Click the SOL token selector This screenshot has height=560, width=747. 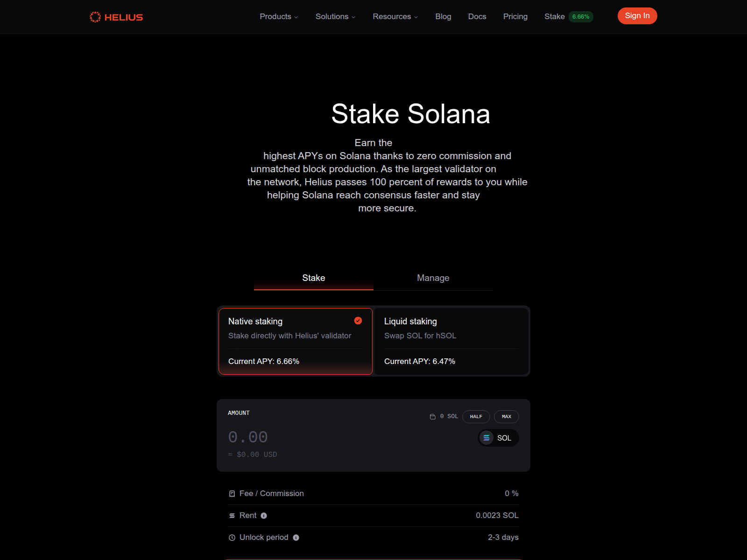point(498,438)
